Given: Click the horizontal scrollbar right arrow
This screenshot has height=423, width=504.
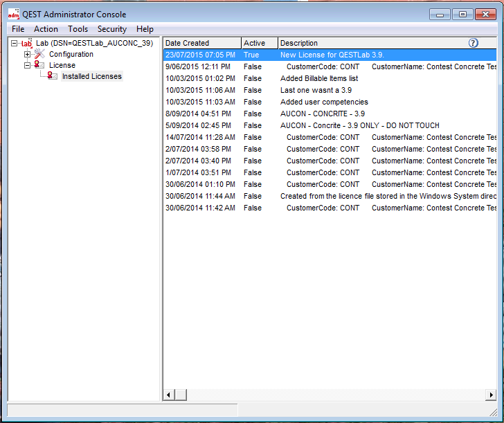Looking at the screenshot, I should (x=491, y=395).
